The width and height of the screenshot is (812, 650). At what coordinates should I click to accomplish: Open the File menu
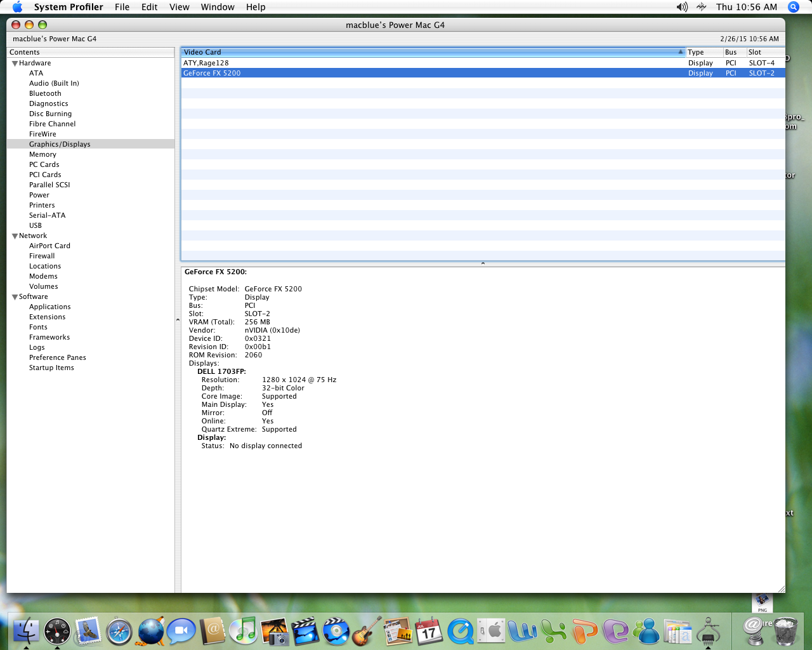pyautogui.click(x=122, y=7)
